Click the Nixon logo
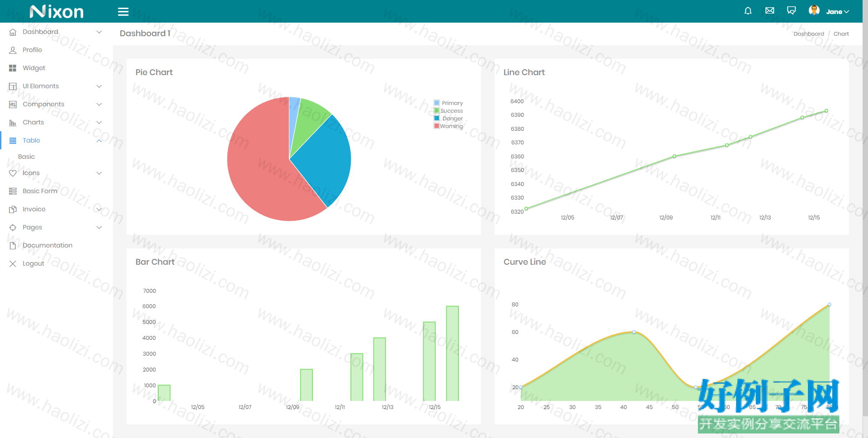The image size is (868, 438). coord(57,11)
